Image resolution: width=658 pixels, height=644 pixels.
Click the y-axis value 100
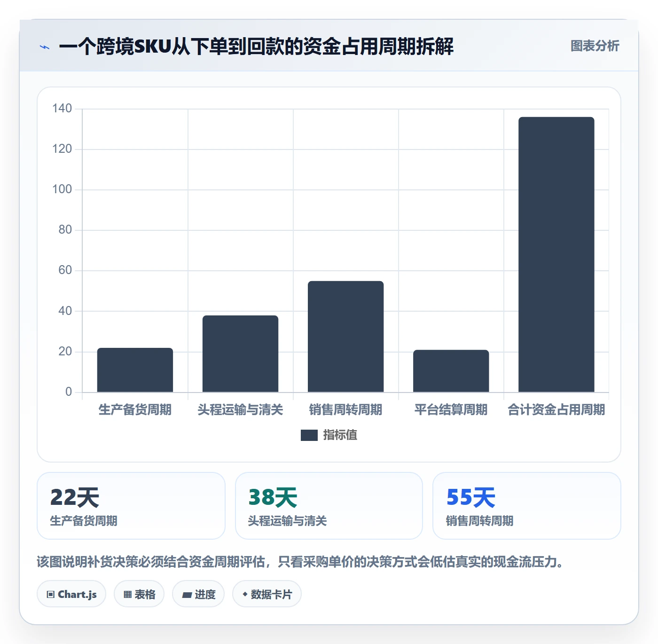tap(62, 189)
